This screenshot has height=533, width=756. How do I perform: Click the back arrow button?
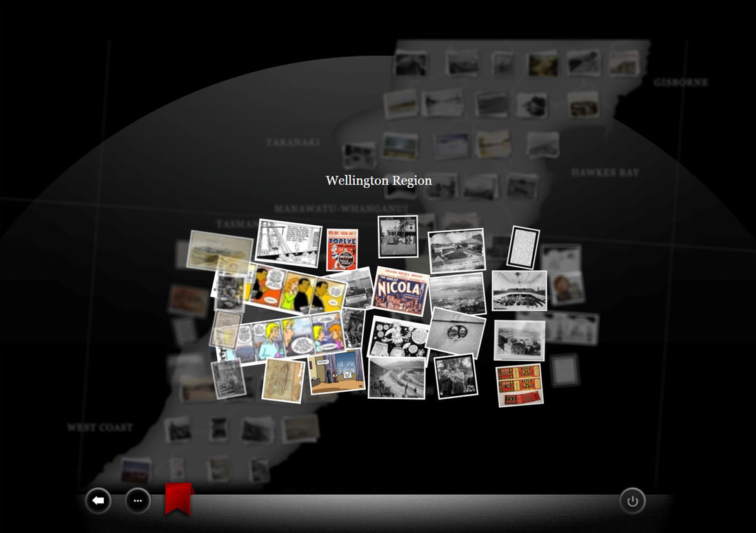click(98, 501)
